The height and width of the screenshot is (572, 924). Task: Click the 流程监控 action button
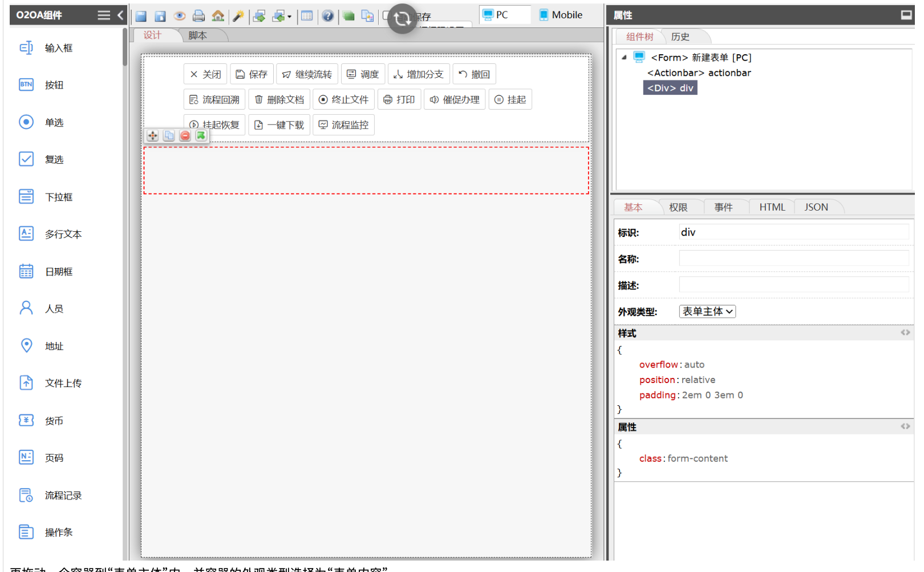pos(343,125)
